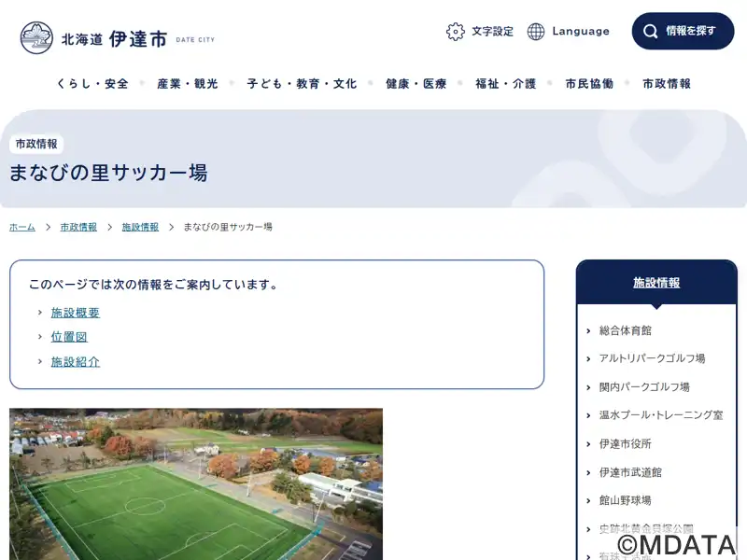Click 市政情報 category label in banner
Screen dimensions: 747x560
36,144
